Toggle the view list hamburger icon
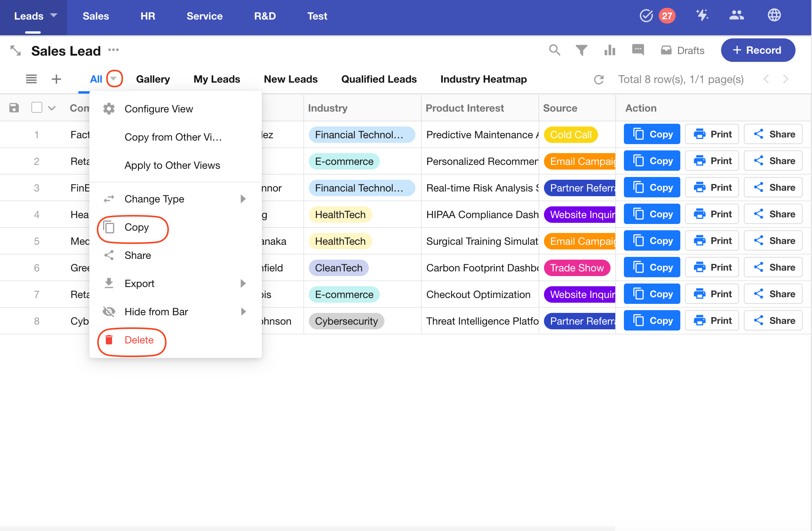Image resolution: width=812 pixels, height=531 pixels. coord(31,79)
